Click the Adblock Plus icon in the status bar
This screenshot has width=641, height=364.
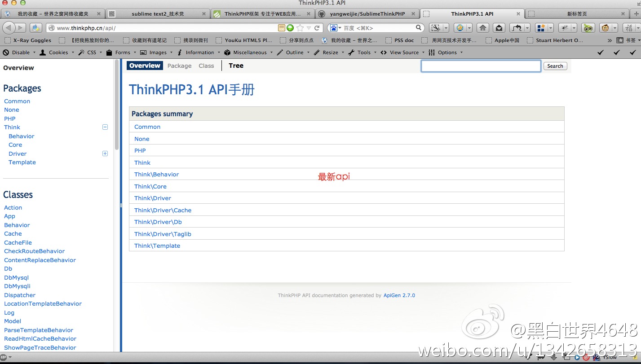point(4,357)
